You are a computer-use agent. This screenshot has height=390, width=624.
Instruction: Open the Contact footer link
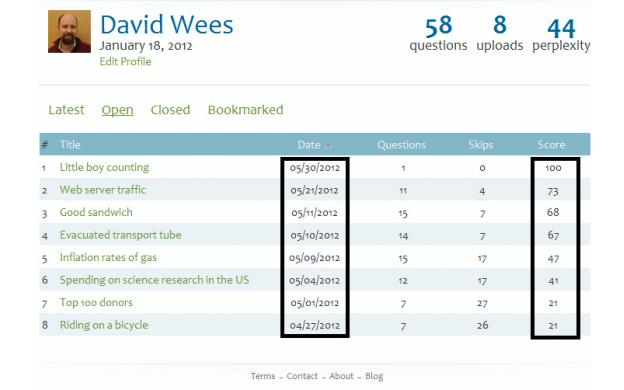(302, 376)
